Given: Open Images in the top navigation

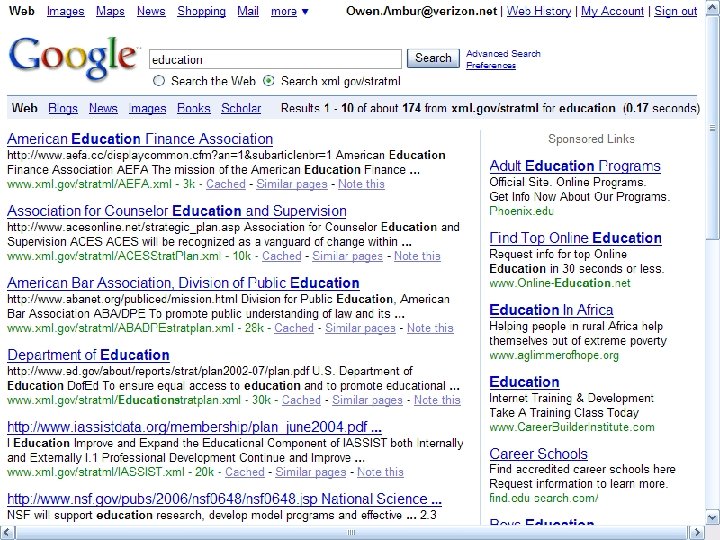Looking at the screenshot, I should (x=66, y=11).
